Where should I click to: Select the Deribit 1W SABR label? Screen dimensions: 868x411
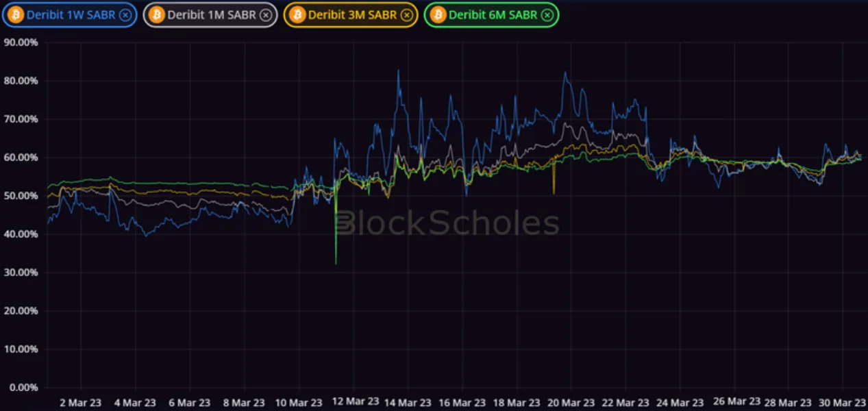pyautogui.click(x=71, y=14)
